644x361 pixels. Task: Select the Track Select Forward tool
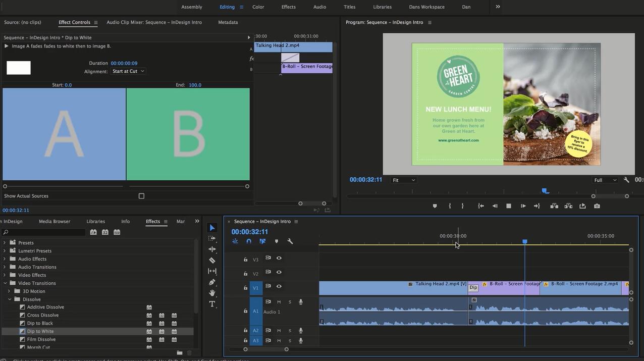pyautogui.click(x=212, y=238)
